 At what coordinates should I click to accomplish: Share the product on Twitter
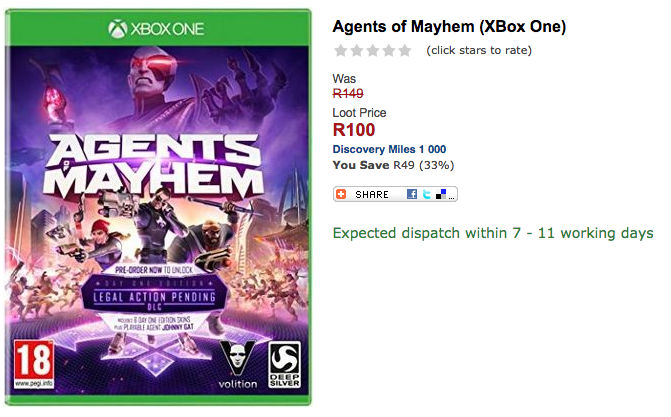coord(426,194)
